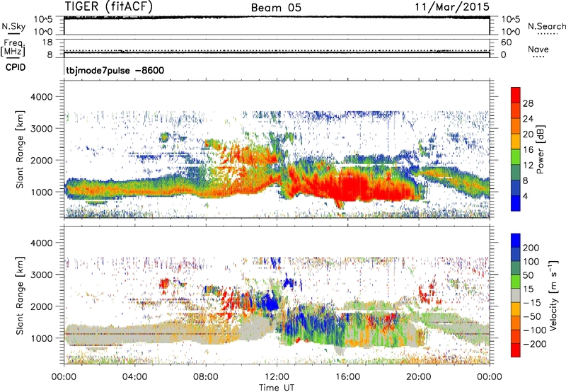The height and width of the screenshot is (392, 566).
Task: Click the blue velocity patch near 12:00
Action: click(x=270, y=301)
